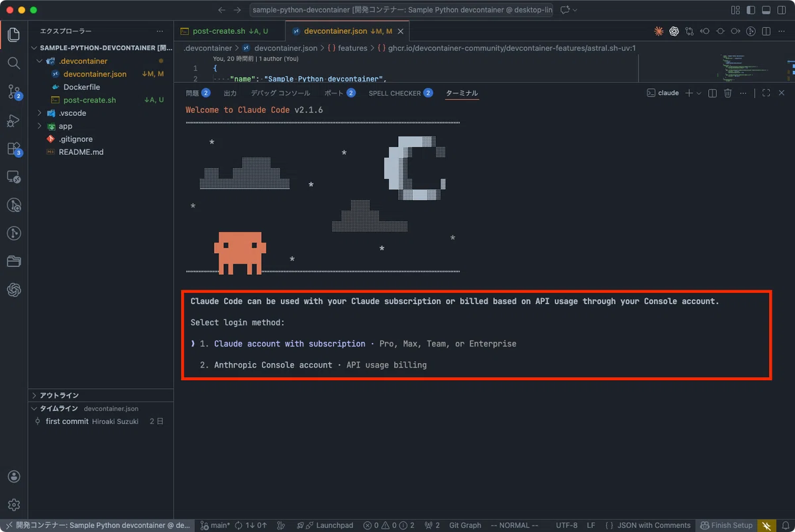Open the Run and Debug view
Screen dimensions: 795x532
pyautogui.click(x=14, y=121)
